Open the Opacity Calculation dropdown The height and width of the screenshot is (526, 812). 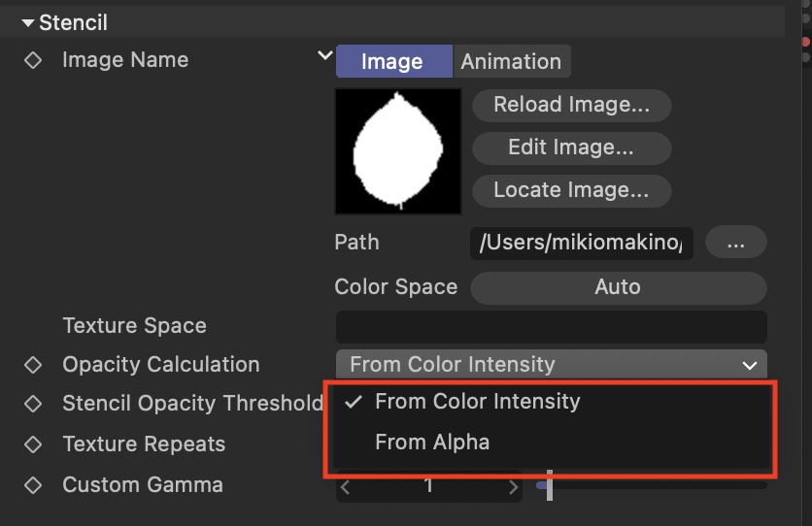551,365
